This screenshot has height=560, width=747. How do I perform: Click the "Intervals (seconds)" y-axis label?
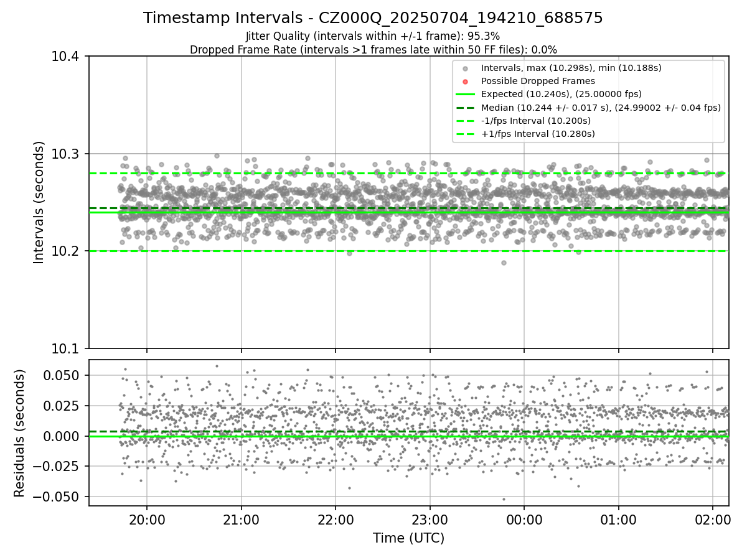pos(39,202)
